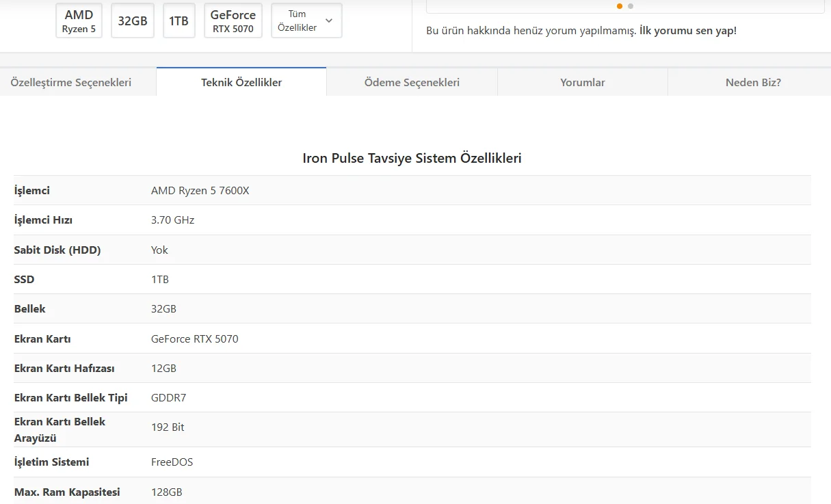Open the Yorumlar tab
Viewport: 831px width, 504px height.
click(583, 82)
